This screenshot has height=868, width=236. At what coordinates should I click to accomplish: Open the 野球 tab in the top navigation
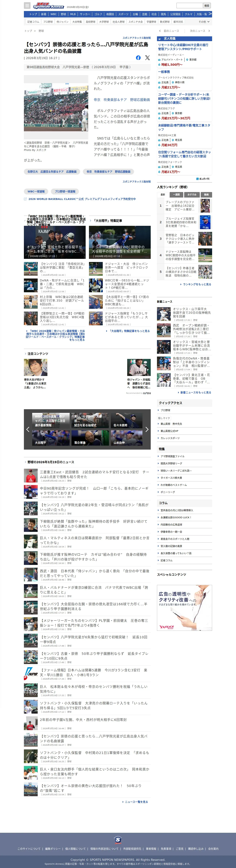coord(63,14)
